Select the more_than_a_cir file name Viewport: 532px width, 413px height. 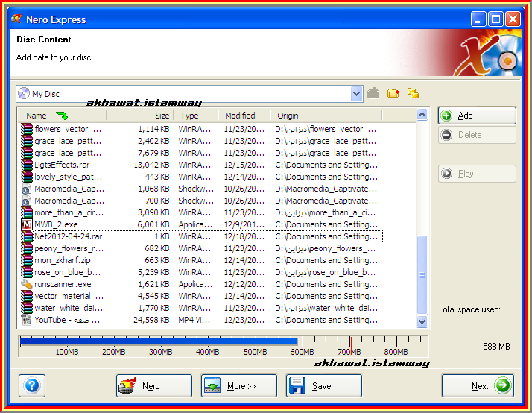coord(69,212)
